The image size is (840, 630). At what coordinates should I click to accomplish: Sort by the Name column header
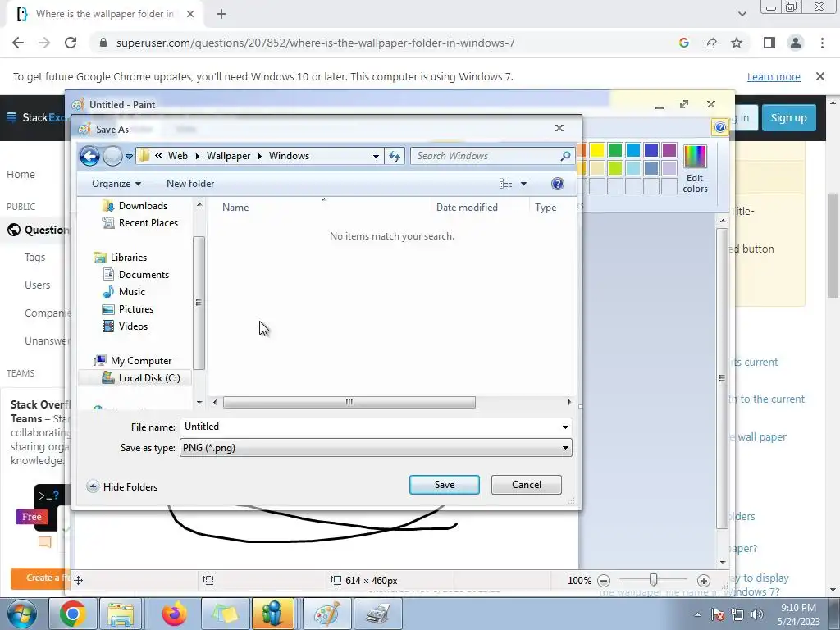coord(235,208)
